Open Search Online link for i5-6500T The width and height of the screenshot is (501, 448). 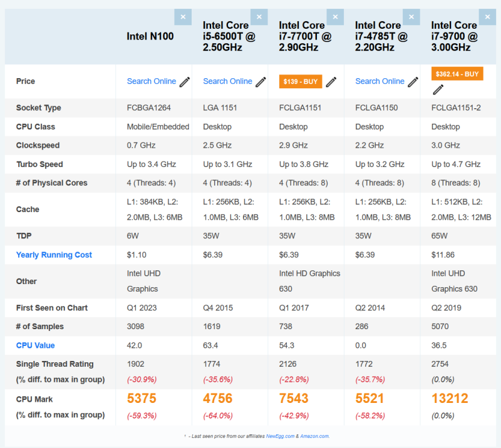(x=227, y=81)
